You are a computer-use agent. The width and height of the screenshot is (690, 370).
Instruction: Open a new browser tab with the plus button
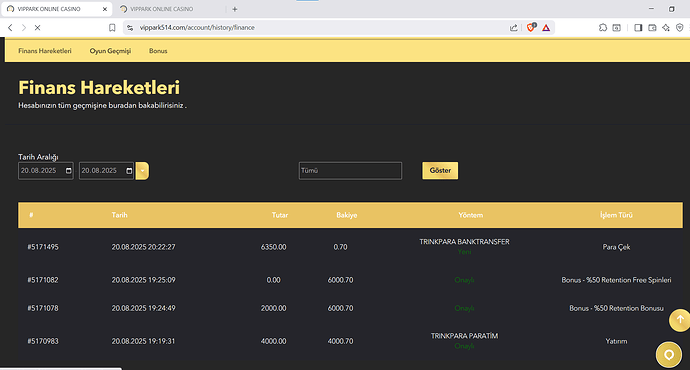(x=235, y=9)
